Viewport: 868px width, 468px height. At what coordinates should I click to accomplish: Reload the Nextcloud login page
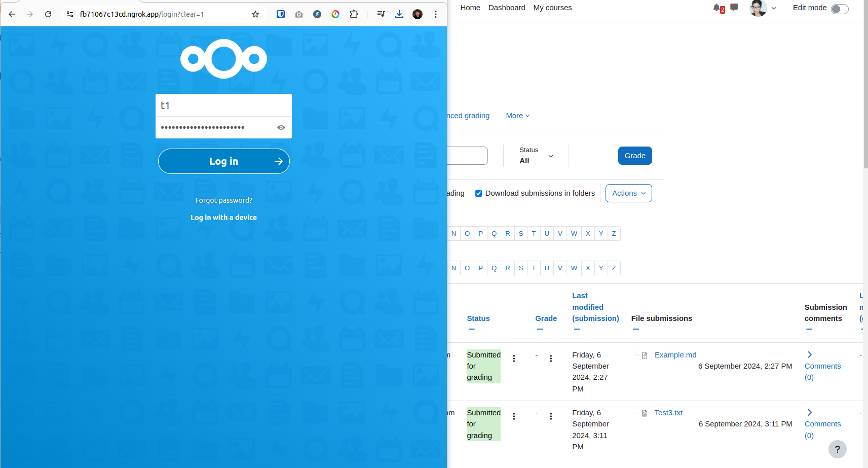tap(48, 14)
